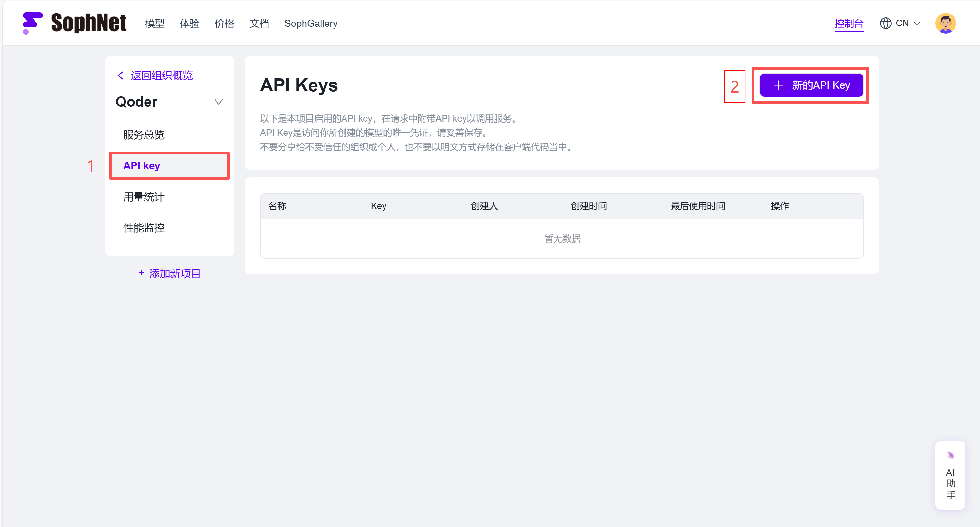Image resolution: width=980 pixels, height=527 pixels.
Task: Click the back arrow beside 返回组织概览
Action: coord(121,76)
